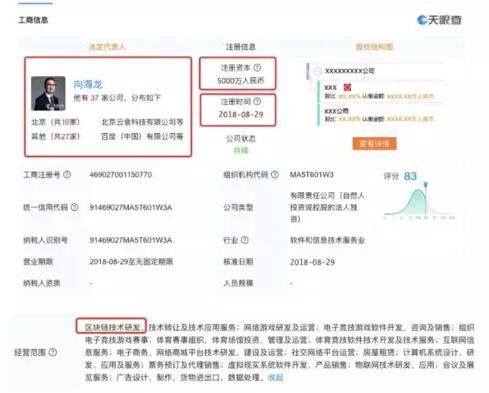Click the 收起 link to collapse business scope
The width and height of the screenshot is (489, 393).
(x=275, y=378)
